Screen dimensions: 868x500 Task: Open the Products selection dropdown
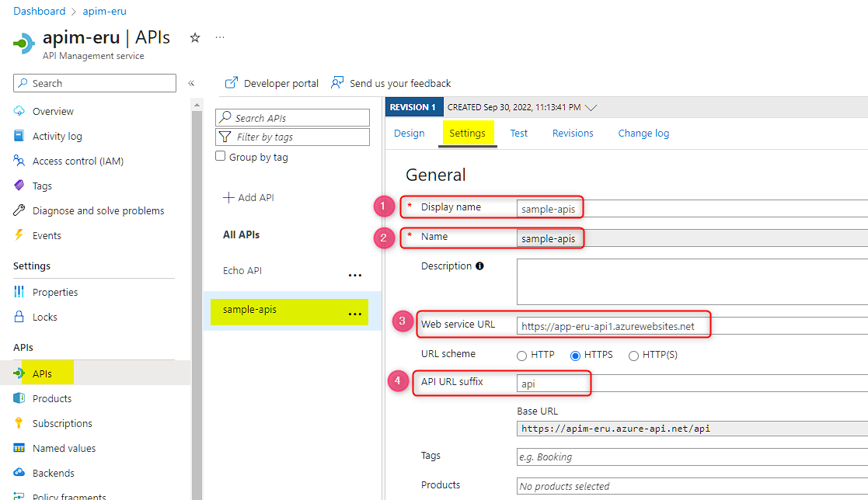tap(692, 486)
